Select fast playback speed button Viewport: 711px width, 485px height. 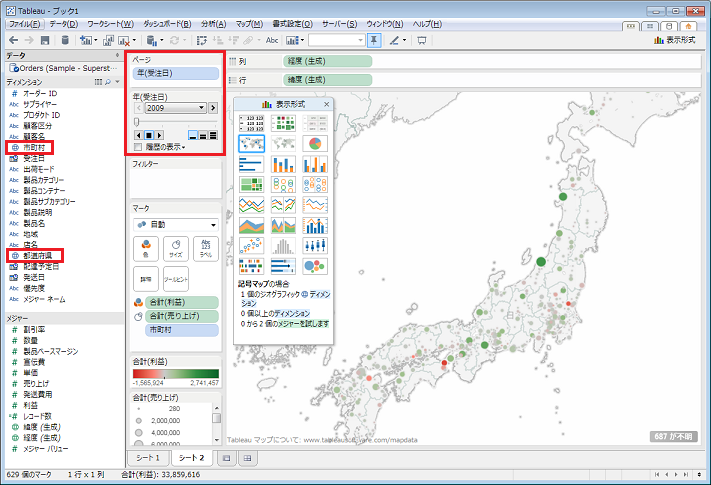coord(213,135)
